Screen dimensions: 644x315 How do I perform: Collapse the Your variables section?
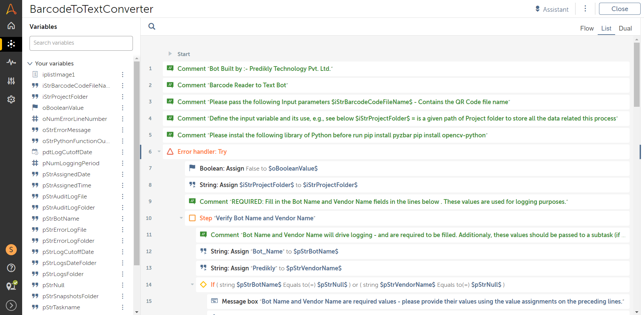point(30,63)
